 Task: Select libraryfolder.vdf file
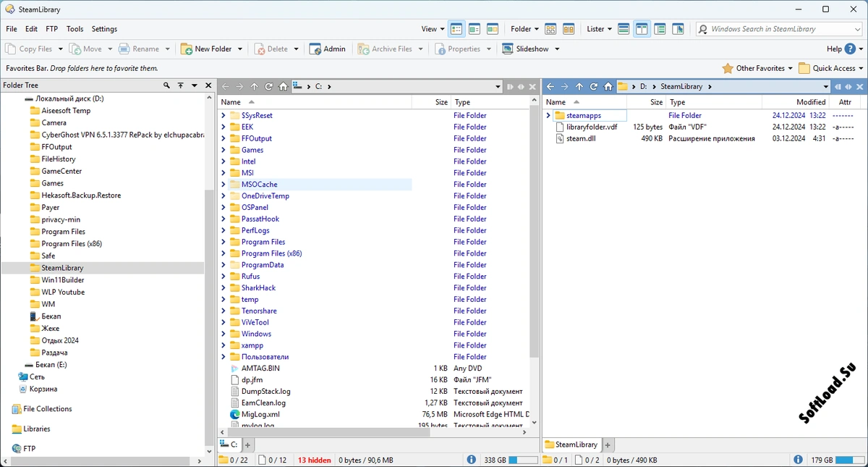(x=587, y=127)
